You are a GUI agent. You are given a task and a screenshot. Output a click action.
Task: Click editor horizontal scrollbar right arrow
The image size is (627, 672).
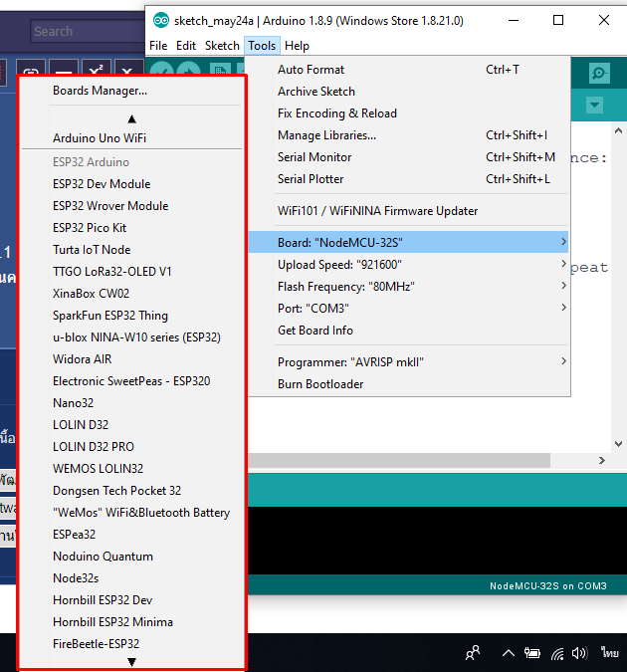pos(602,460)
